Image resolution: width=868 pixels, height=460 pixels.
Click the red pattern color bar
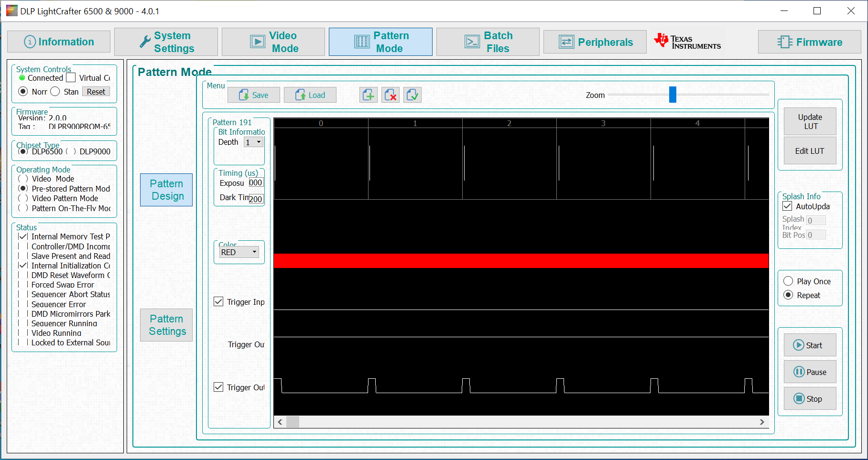[x=521, y=261]
